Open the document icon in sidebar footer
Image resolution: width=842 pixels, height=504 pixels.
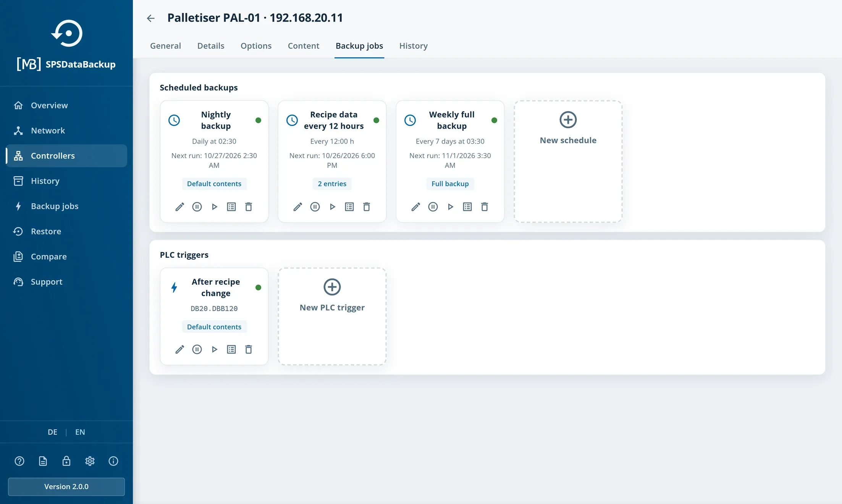(x=43, y=461)
